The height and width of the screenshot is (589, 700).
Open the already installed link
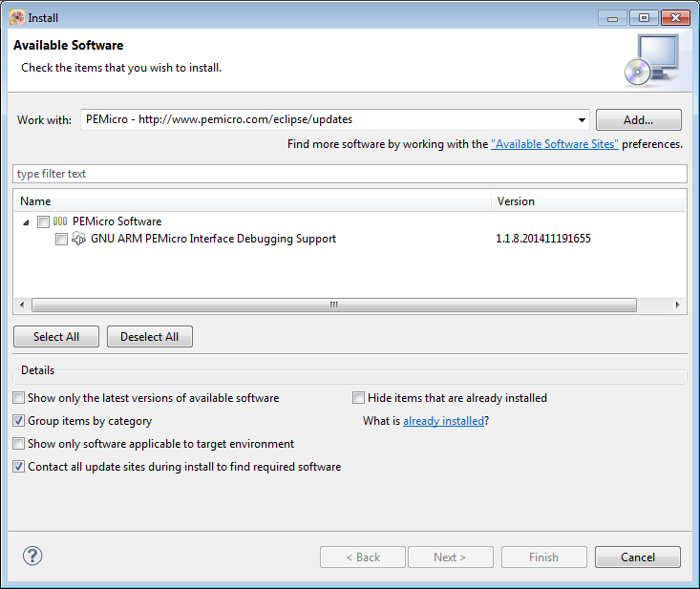tap(443, 421)
